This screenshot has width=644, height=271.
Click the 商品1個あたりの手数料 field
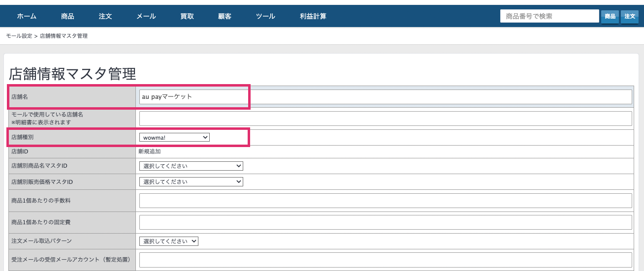coord(386,201)
